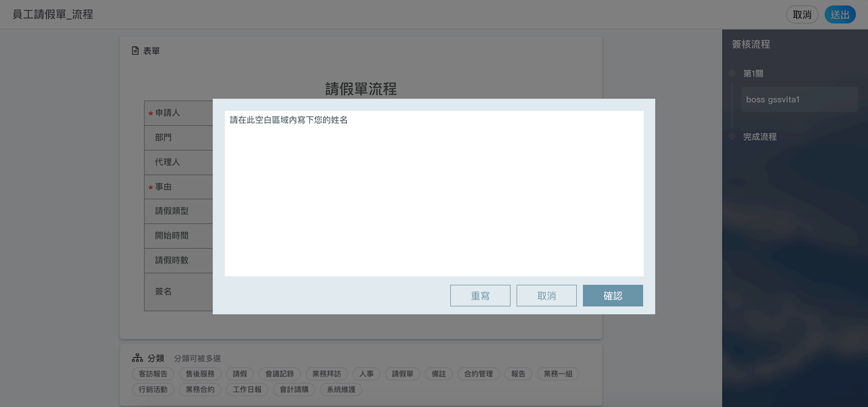Toggle the 工作日報 category tag
Image resolution: width=868 pixels, height=407 pixels.
(247, 390)
